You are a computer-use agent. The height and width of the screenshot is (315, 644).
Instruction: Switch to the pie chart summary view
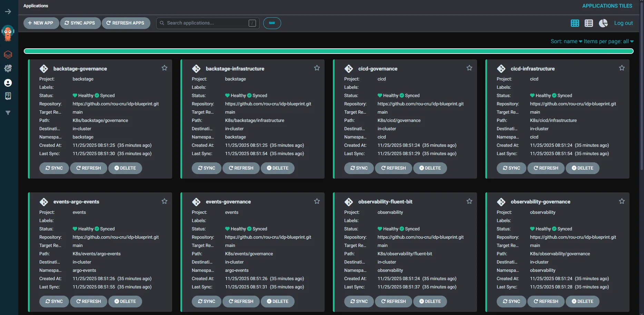603,23
